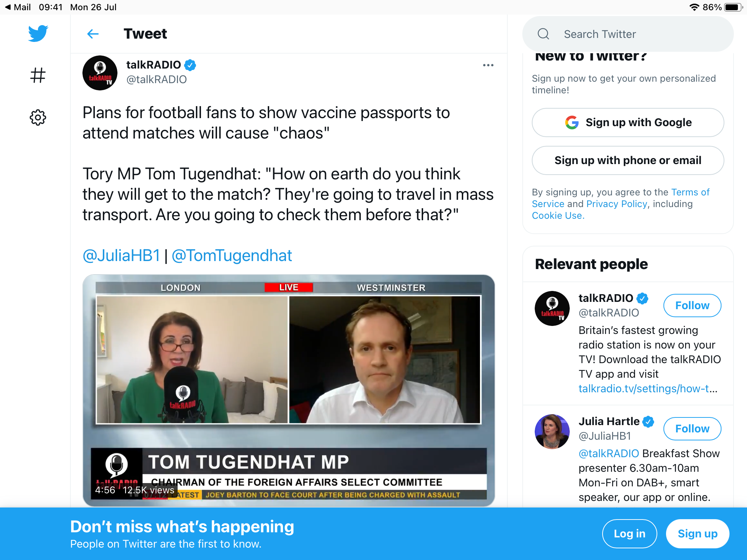Go back using the arrow icon
The image size is (747, 560).
(93, 34)
